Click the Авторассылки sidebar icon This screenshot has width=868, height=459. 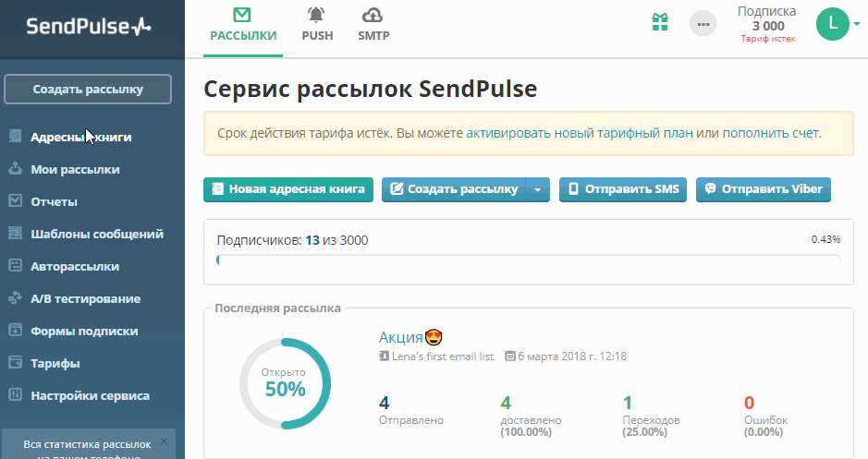point(16,265)
